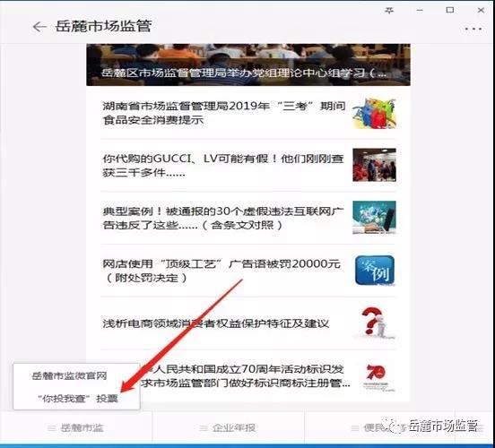Open article about GUCCI、LV代购可能有假
Viewport: 495px width, 448px height.
point(248,166)
